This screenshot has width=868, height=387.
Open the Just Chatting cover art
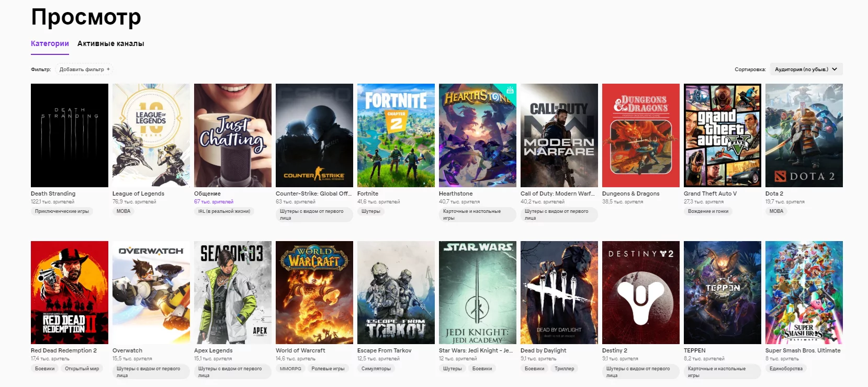(233, 135)
